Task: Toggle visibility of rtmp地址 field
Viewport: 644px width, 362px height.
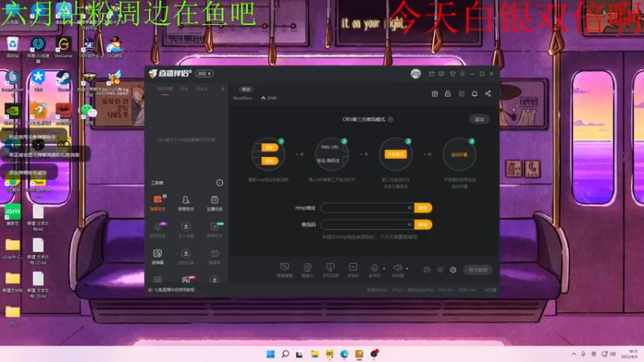Action: click(x=409, y=208)
